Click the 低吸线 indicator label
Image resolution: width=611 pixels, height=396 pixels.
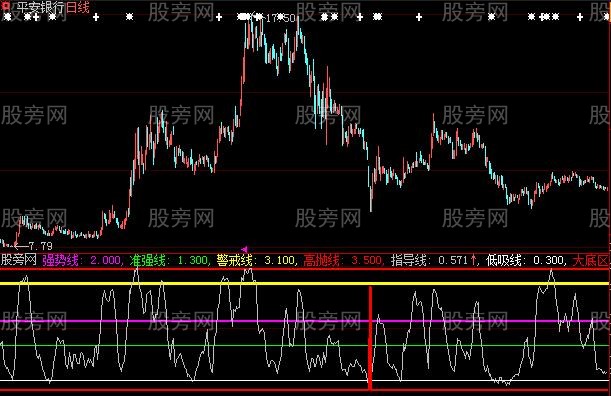point(504,260)
